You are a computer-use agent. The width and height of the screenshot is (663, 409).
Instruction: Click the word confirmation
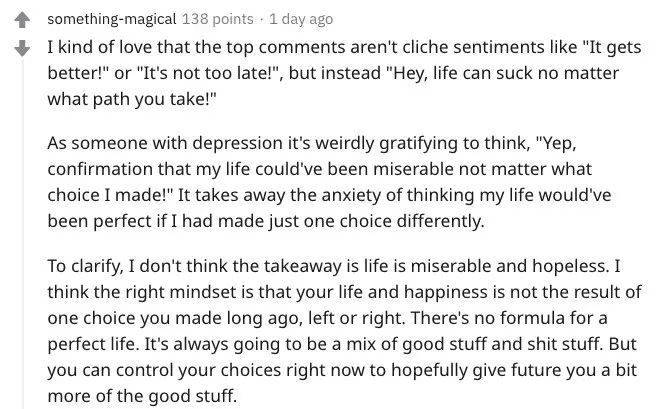pyautogui.click(x=100, y=169)
